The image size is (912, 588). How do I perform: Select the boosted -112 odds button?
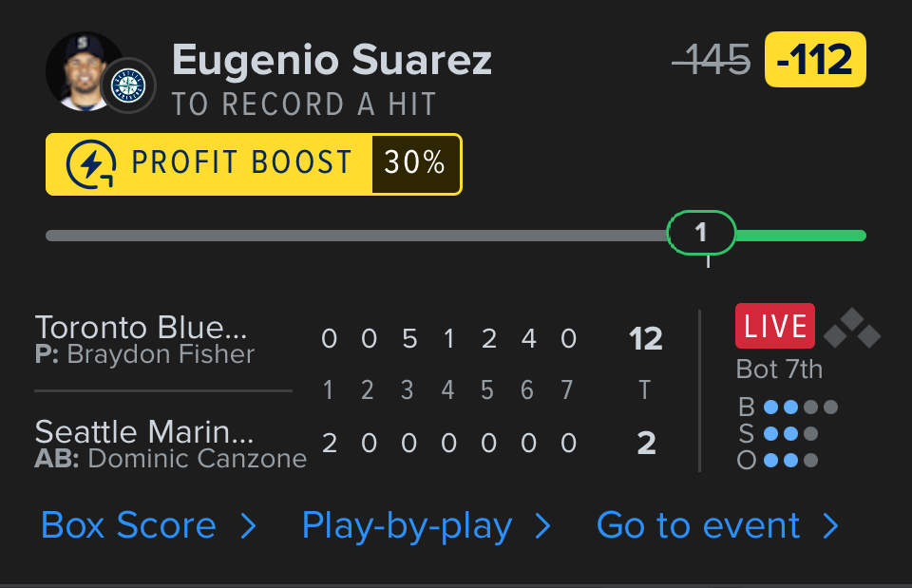(x=815, y=60)
